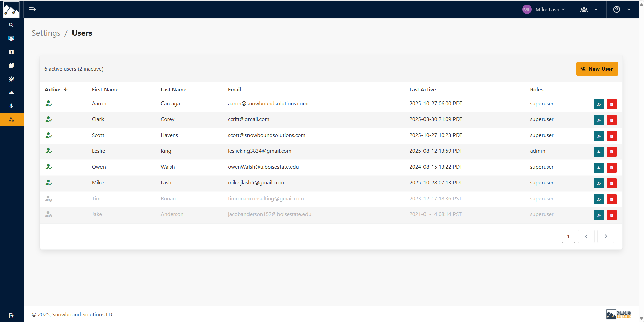
Task: Sort by Roles column header
Action: 536,89
